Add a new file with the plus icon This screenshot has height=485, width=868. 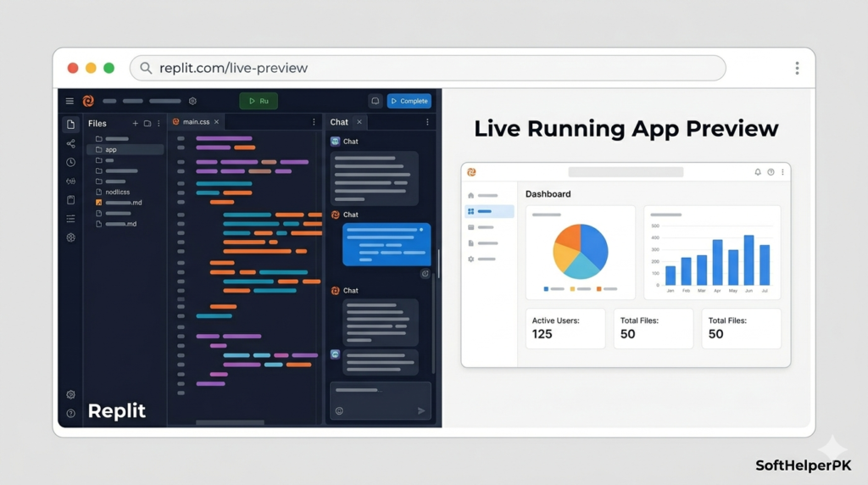(135, 124)
